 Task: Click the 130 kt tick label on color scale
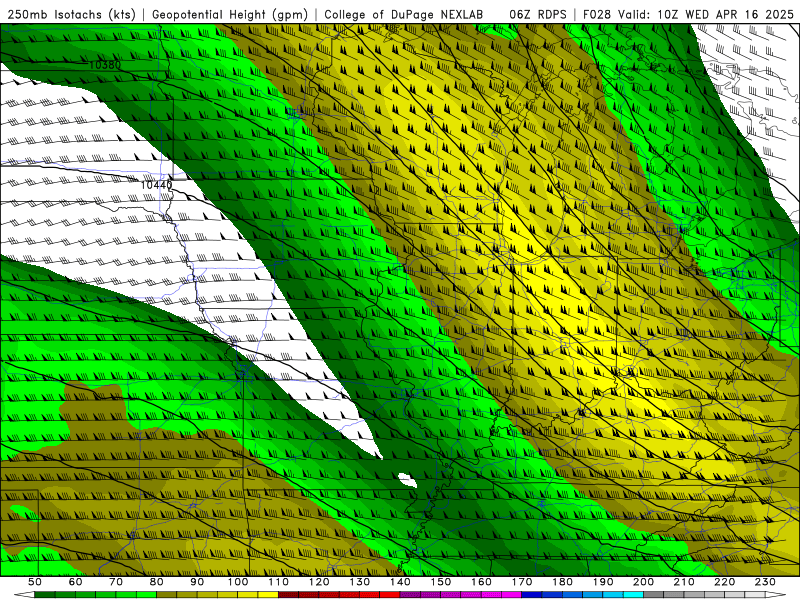[360, 582]
